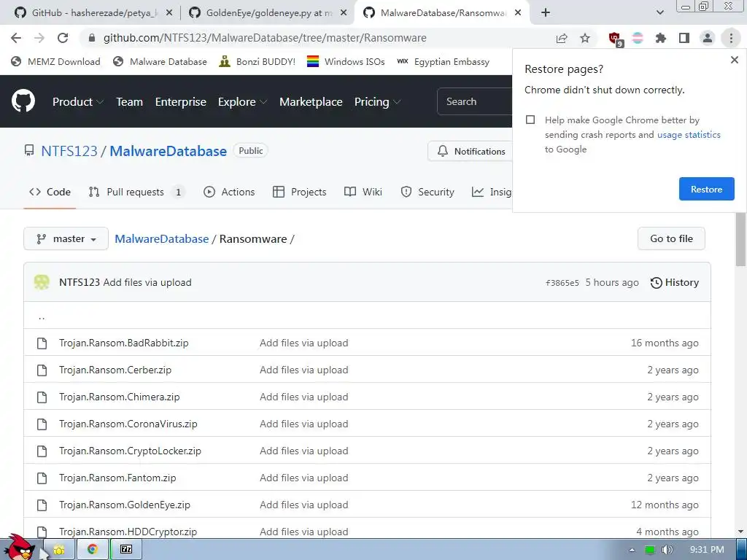This screenshot has height=560, width=747.
Task: Click the browser address bar URL
Action: tap(265, 38)
